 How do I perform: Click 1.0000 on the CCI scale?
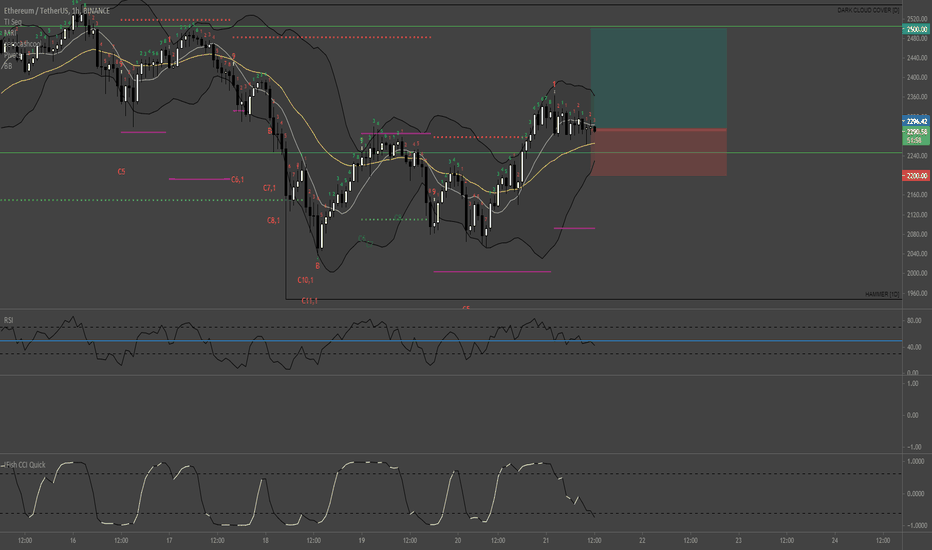[x=916, y=461]
